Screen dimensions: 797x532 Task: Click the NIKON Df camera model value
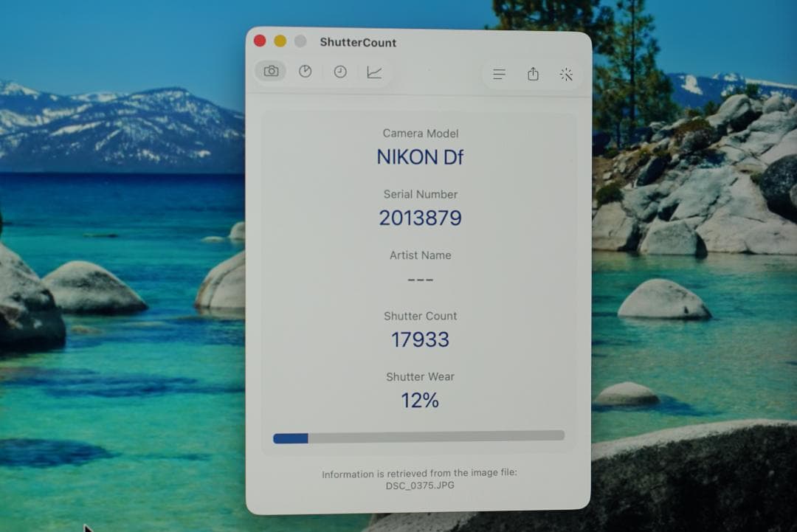pos(420,156)
